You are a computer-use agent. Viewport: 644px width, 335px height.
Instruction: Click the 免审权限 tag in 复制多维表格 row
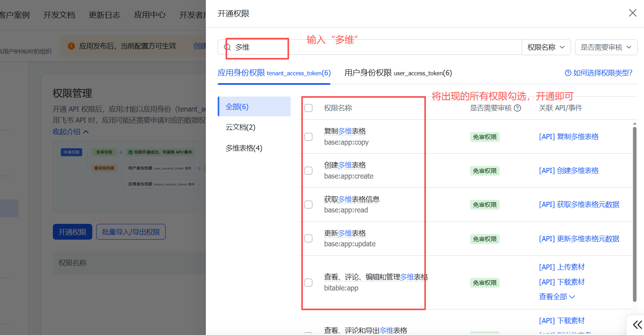point(485,137)
